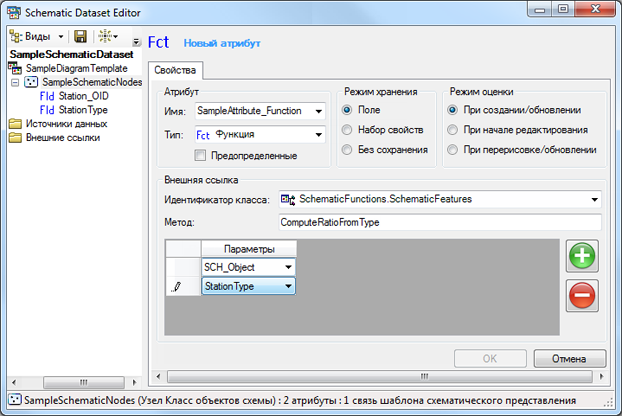Toggle the Предопределенные checkbox

click(x=200, y=155)
